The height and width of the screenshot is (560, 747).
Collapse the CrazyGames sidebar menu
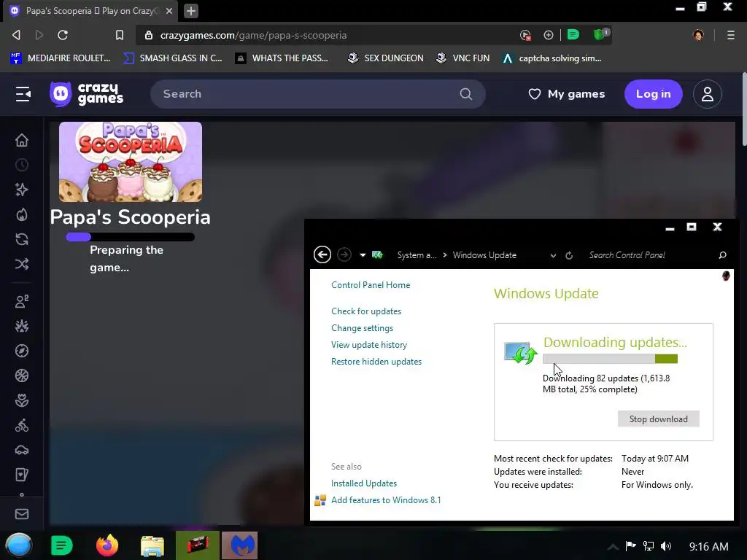[23, 94]
